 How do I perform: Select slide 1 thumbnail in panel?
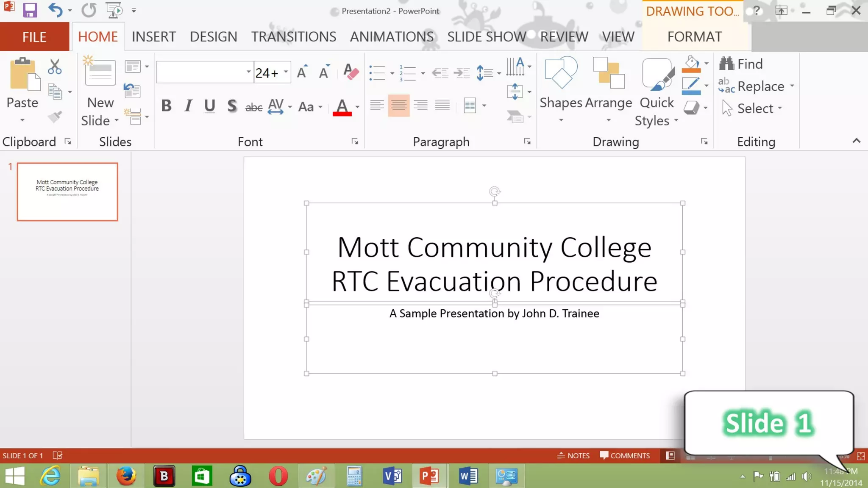[67, 191]
